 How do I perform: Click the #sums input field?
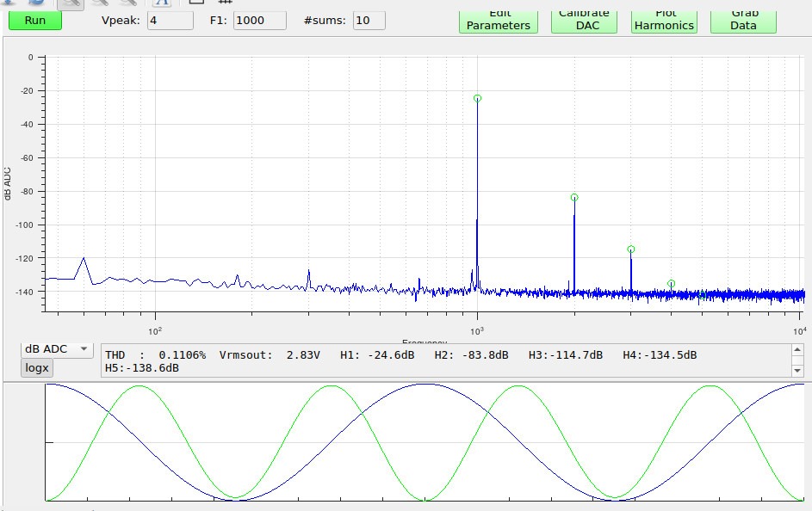(369, 20)
